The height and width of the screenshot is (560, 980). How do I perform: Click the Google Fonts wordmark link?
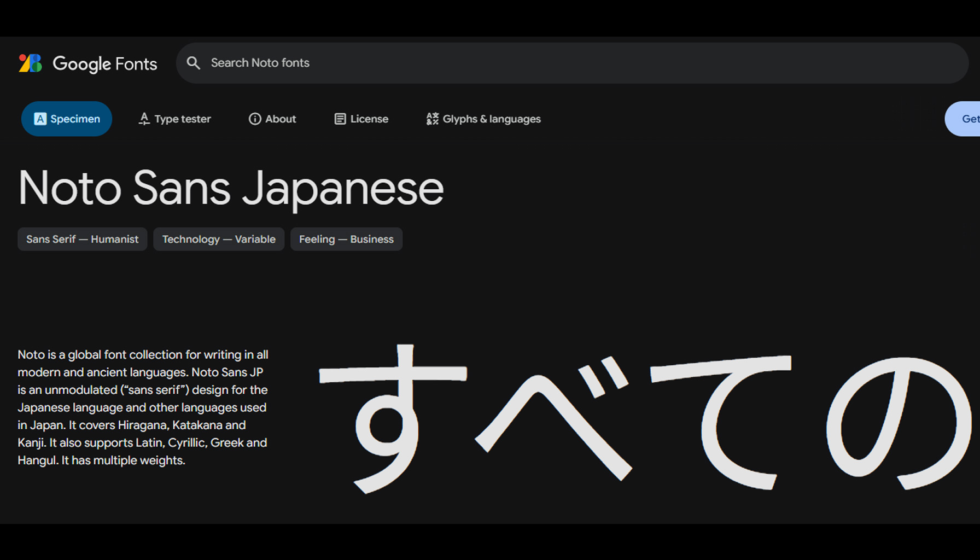tap(105, 64)
